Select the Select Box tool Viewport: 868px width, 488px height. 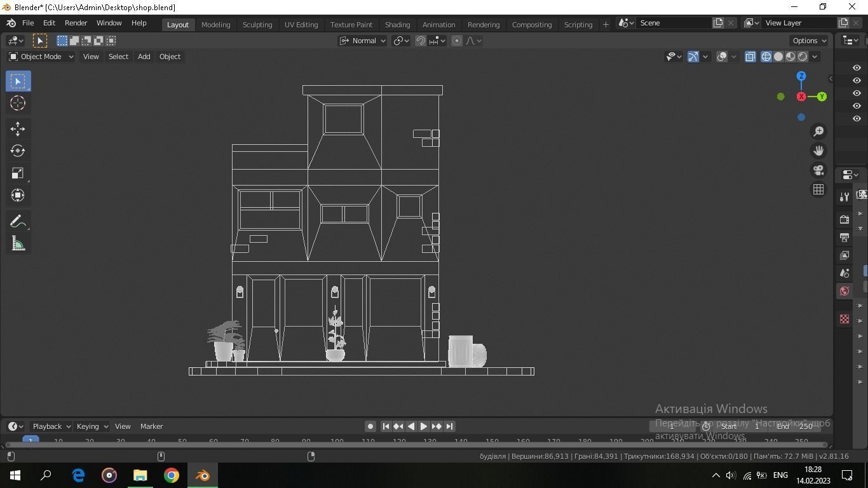click(x=18, y=81)
